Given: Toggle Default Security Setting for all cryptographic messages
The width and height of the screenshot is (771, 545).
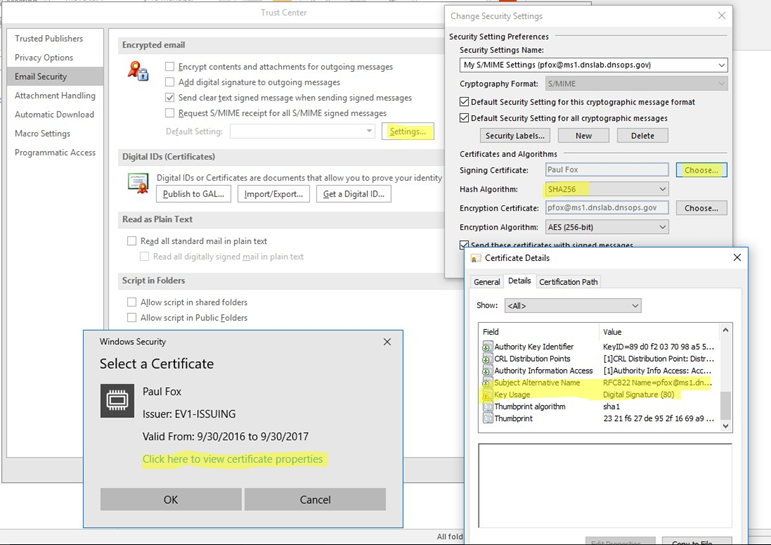Looking at the screenshot, I should [464, 118].
